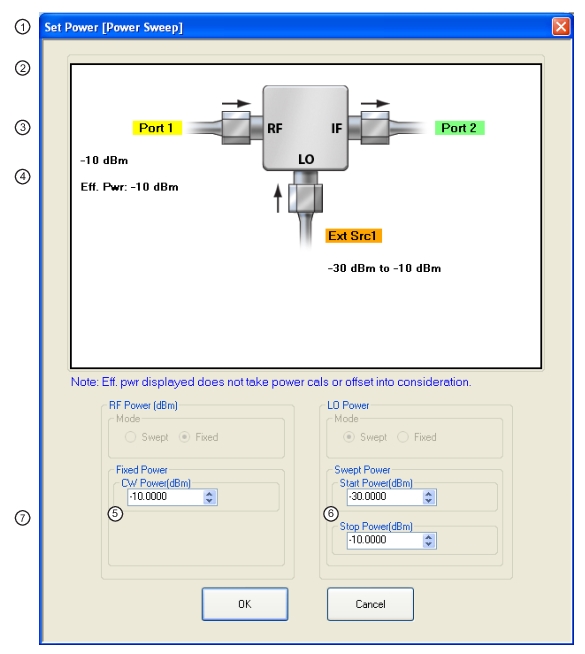
Task: Click the Cancel button
Action: click(370, 604)
